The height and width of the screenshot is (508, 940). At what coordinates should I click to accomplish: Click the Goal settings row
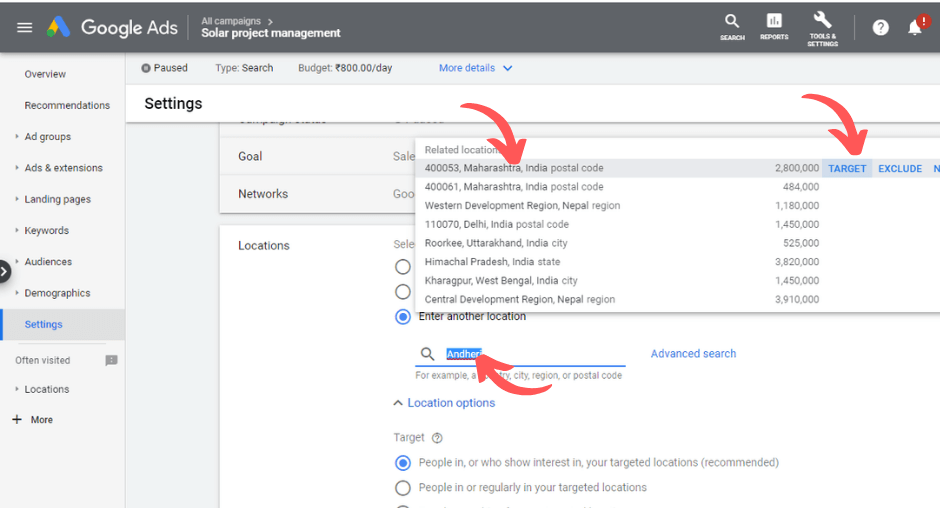[318, 157]
